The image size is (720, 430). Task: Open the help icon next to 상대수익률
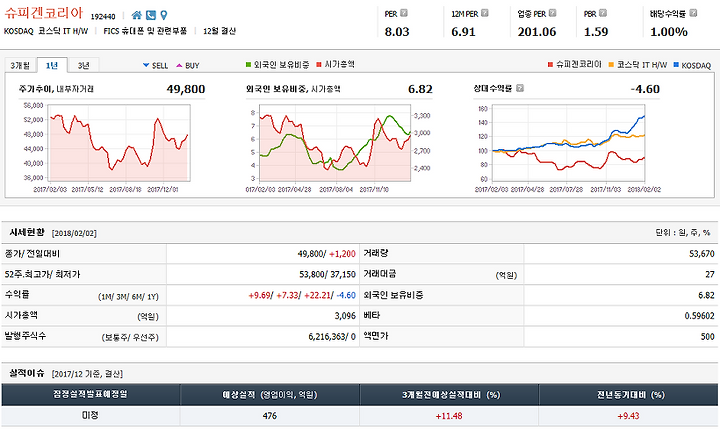[520, 88]
